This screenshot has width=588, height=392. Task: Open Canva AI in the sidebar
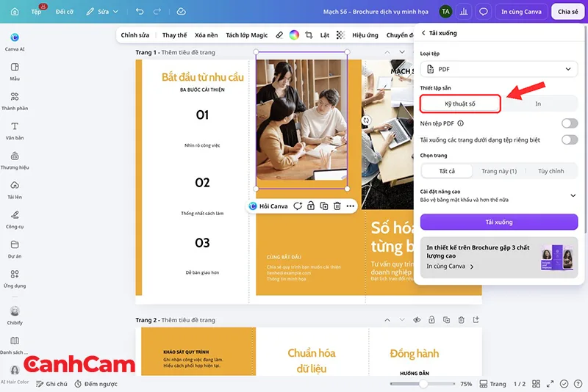click(x=15, y=42)
